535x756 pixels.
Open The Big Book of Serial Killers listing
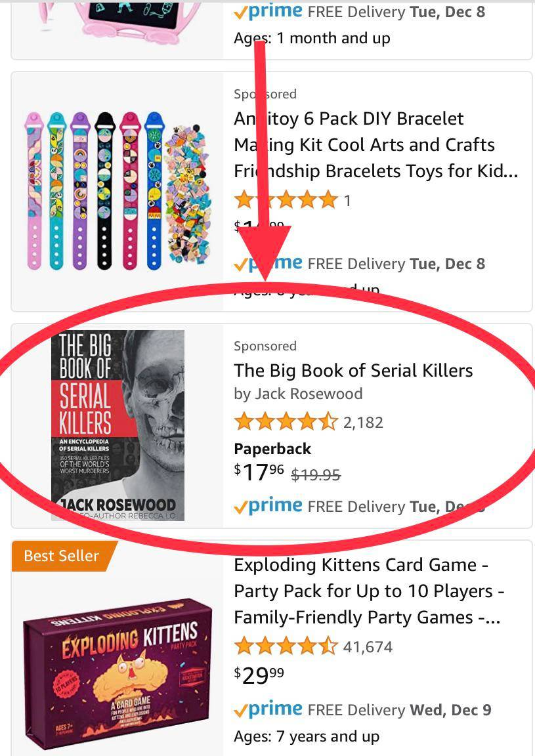tap(353, 370)
